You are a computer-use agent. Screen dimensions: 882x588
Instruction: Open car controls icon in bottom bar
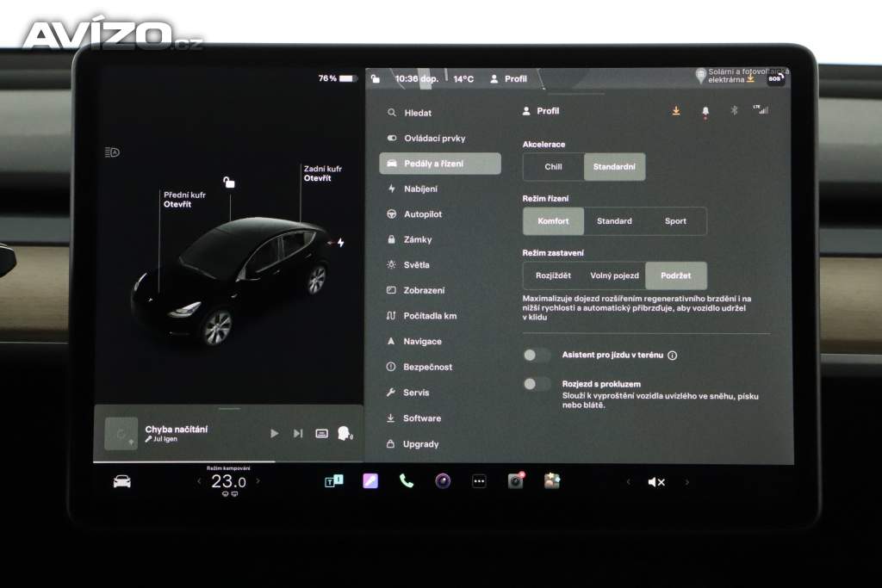(122, 482)
